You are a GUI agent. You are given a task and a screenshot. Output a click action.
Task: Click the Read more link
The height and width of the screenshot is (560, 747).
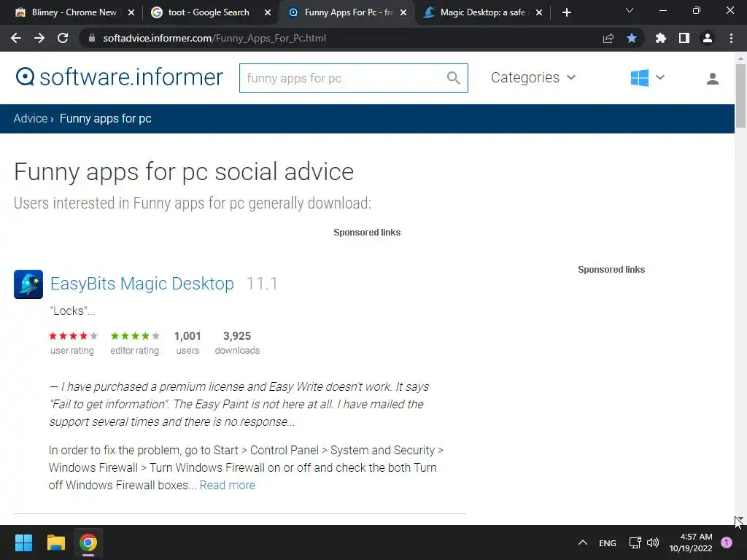point(228,485)
